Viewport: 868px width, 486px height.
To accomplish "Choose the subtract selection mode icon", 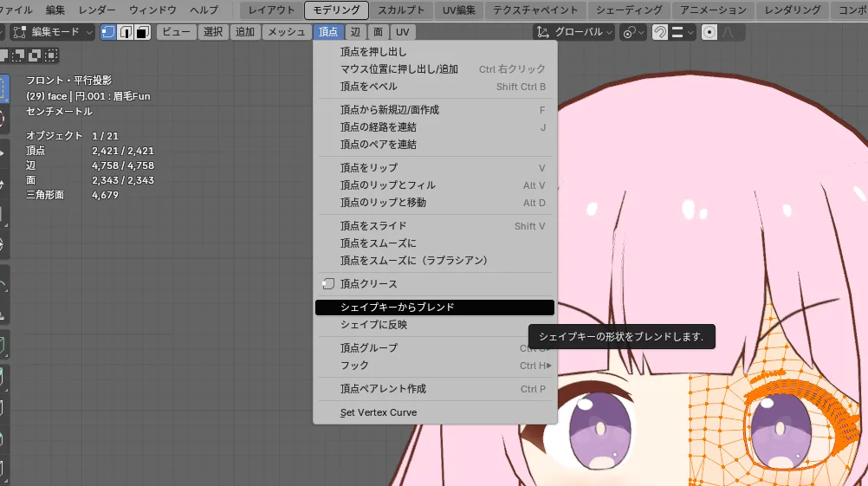I will [19, 55].
